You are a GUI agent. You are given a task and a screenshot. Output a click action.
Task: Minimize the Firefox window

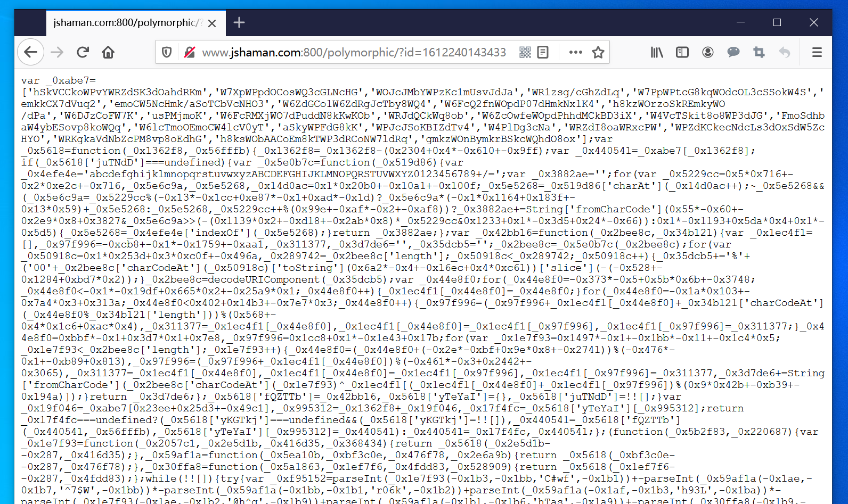point(740,22)
